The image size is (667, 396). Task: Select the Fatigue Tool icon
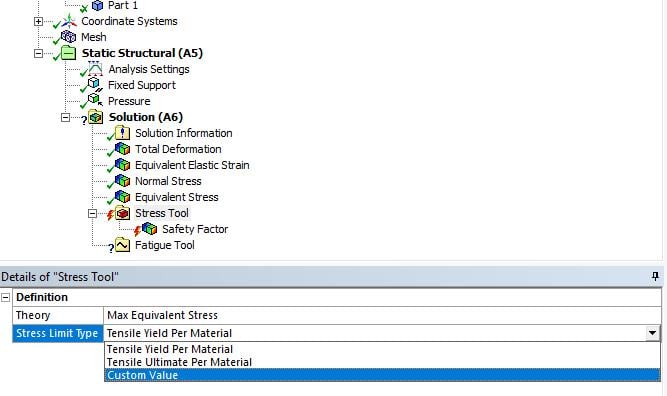click(123, 245)
